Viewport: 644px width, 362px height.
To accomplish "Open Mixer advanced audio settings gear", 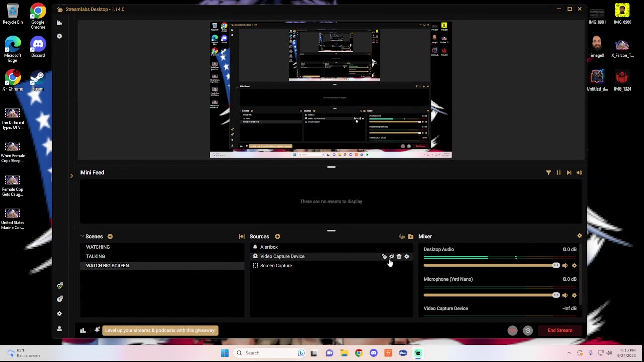I will tap(579, 236).
